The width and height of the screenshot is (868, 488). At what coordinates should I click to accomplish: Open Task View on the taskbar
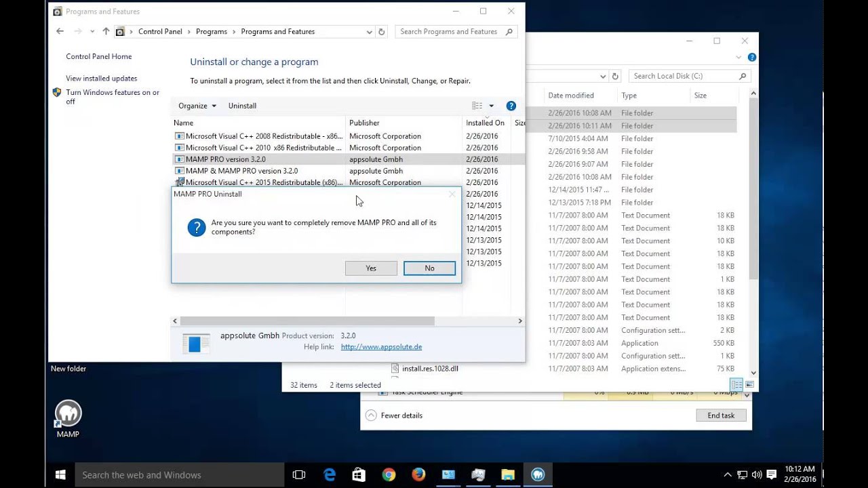pyautogui.click(x=299, y=475)
